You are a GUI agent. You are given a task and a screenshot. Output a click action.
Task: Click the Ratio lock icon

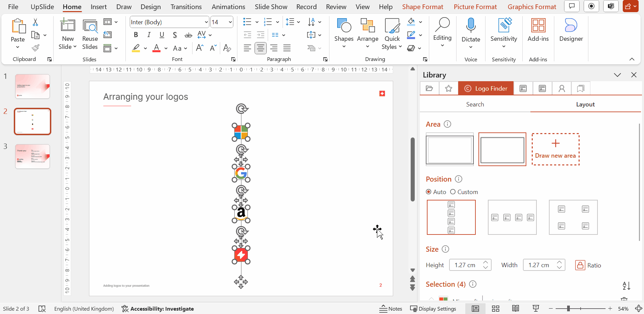click(x=580, y=265)
